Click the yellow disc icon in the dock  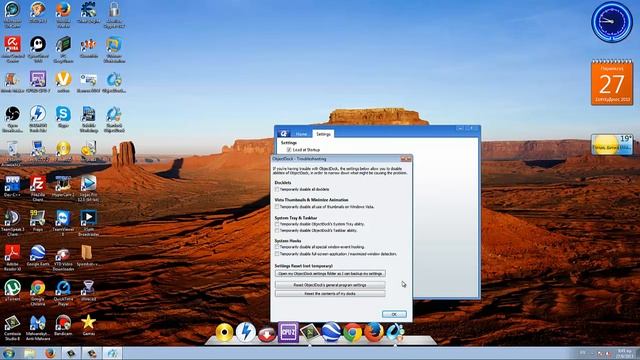(x=224, y=332)
